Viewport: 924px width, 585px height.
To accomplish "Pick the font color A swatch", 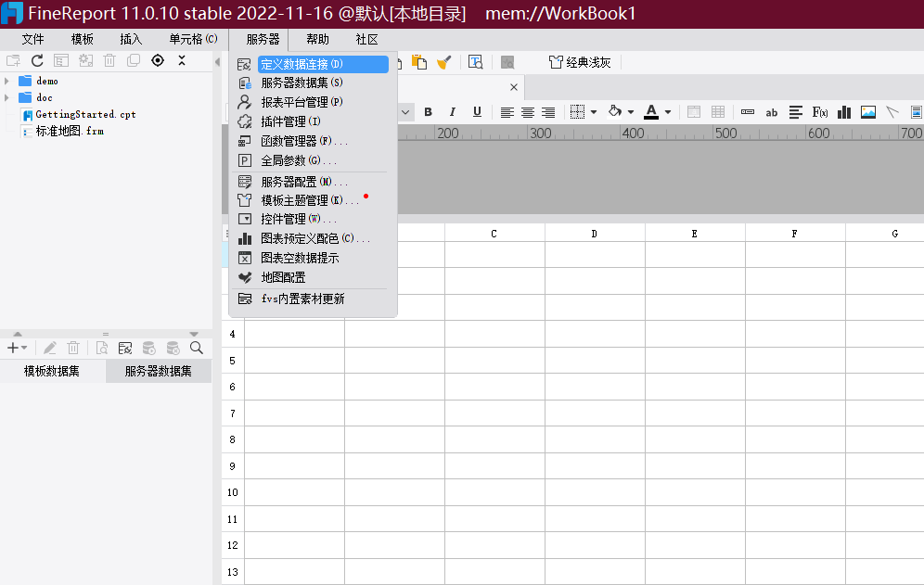I will click(x=650, y=112).
